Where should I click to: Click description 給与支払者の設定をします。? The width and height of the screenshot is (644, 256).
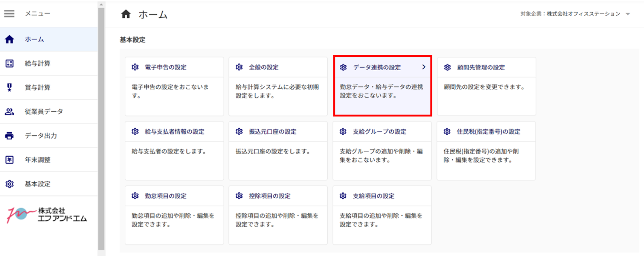tap(169, 151)
